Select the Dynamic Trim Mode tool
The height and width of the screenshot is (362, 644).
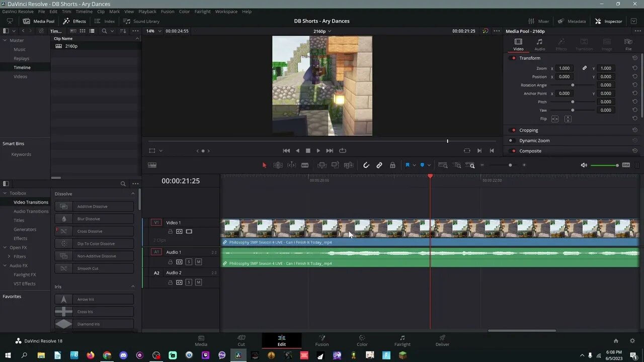tap(291, 165)
